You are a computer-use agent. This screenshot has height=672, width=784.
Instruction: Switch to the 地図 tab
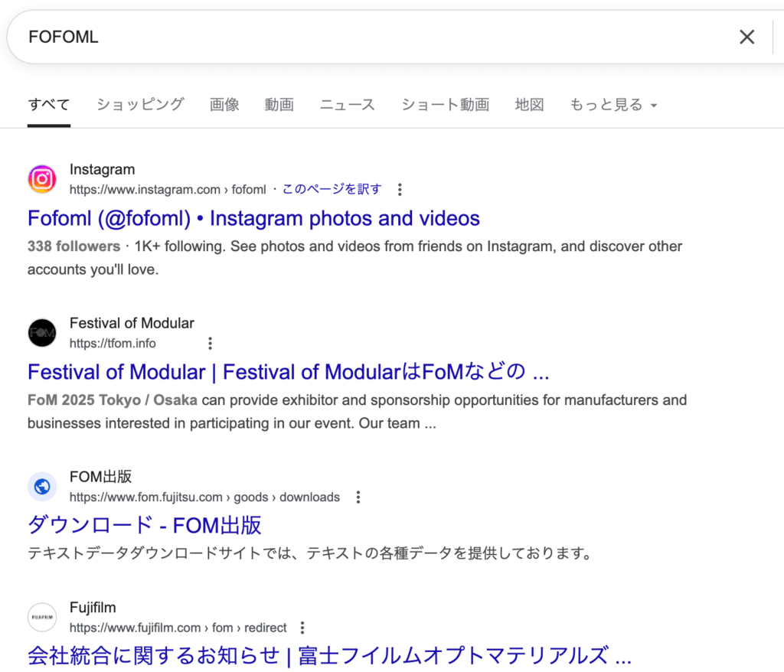[530, 105]
